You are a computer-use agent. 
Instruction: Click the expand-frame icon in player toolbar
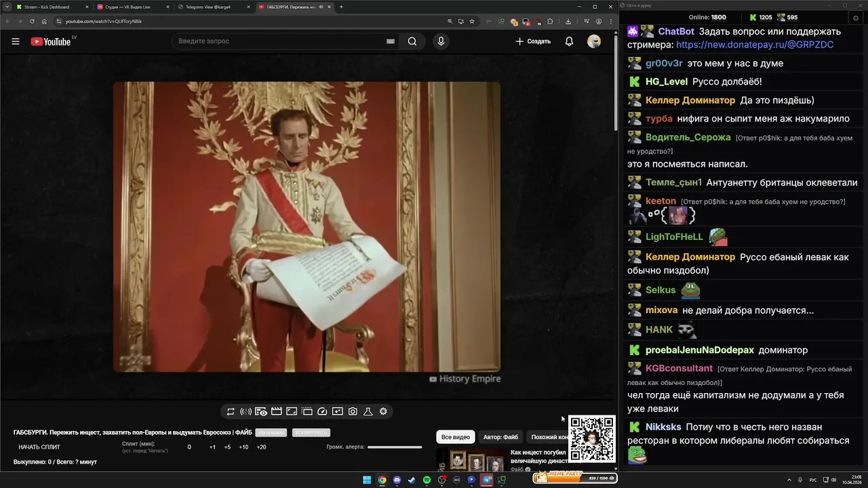(292, 411)
